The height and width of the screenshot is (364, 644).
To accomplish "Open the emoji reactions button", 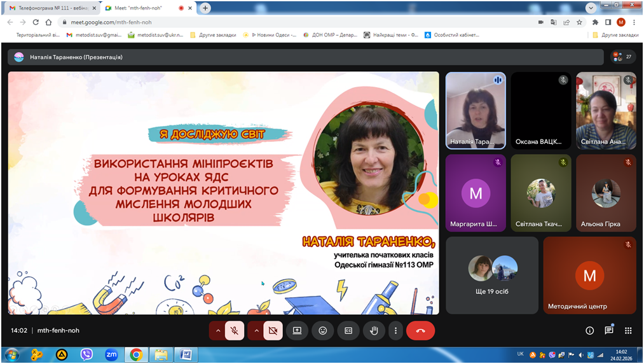I will point(323,331).
